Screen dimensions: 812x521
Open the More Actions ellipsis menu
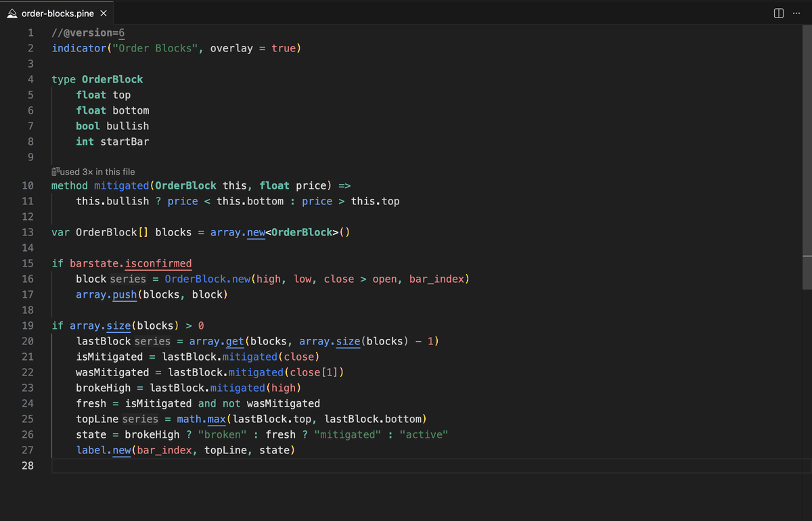click(796, 14)
